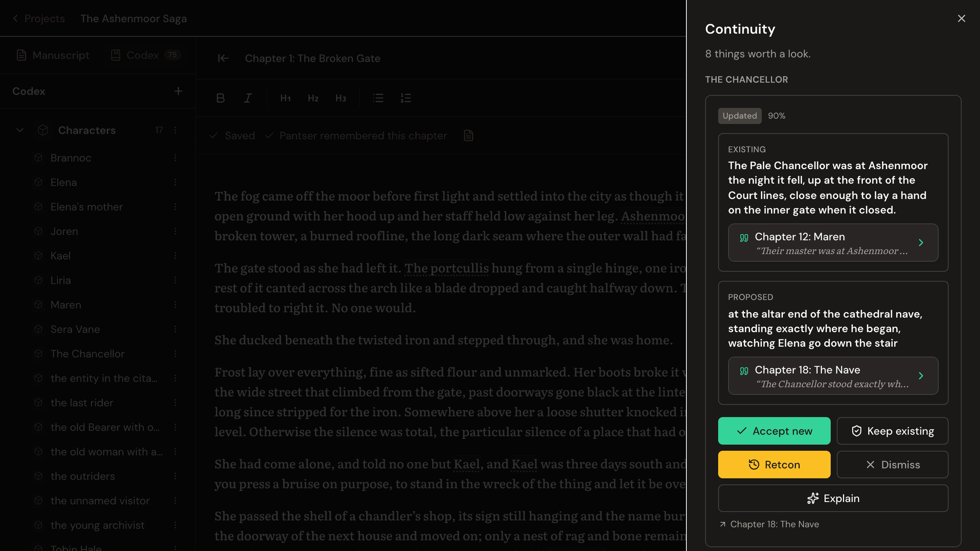Select the last rider entry
This screenshot has height=551, width=980.
(x=82, y=403)
